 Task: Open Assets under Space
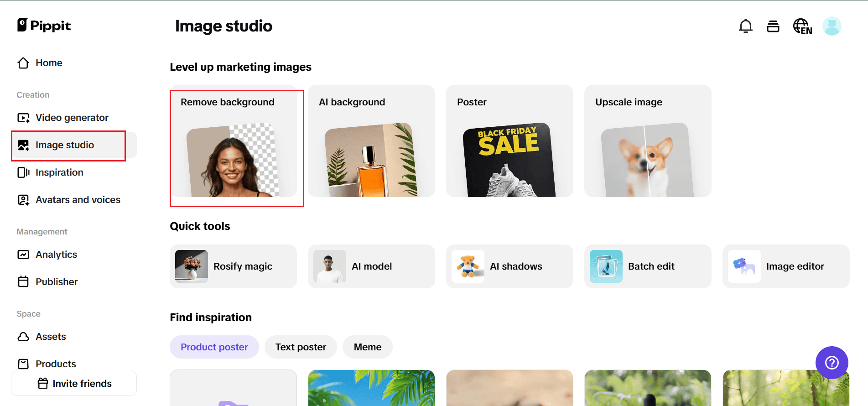pyautogui.click(x=74, y=337)
